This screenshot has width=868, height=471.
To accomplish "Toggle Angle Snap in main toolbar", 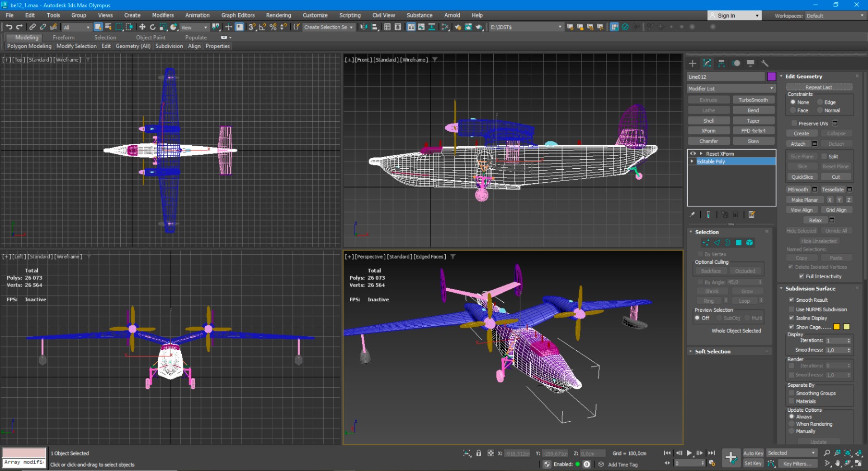I will [263, 27].
